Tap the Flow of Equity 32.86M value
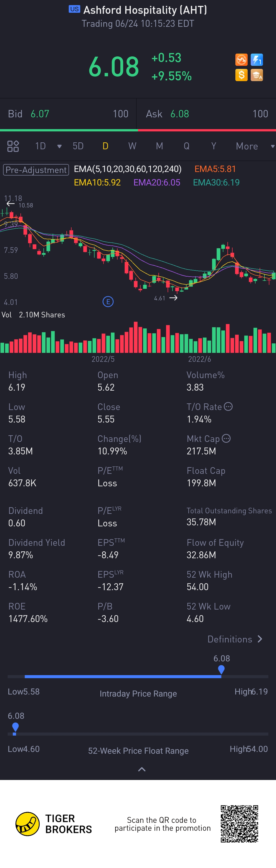This screenshot has width=276, height=868. point(201,555)
